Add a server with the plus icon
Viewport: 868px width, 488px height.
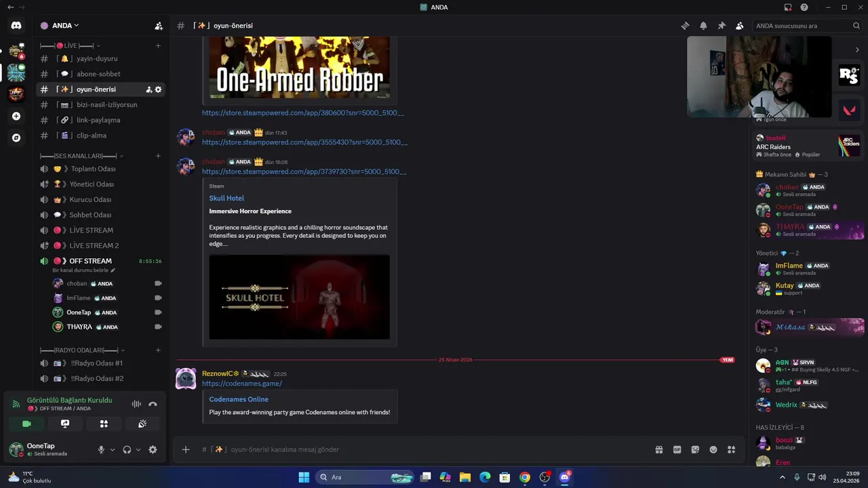click(16, 116)
